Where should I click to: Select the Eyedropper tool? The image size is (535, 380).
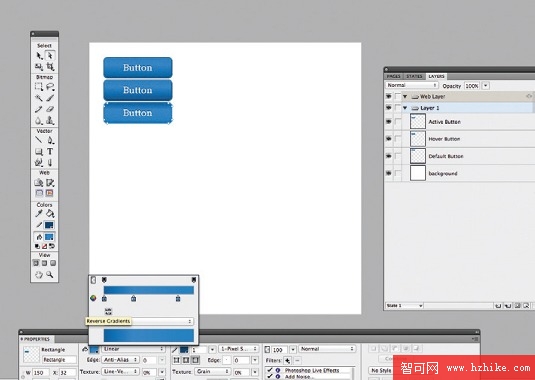(39, 214)
